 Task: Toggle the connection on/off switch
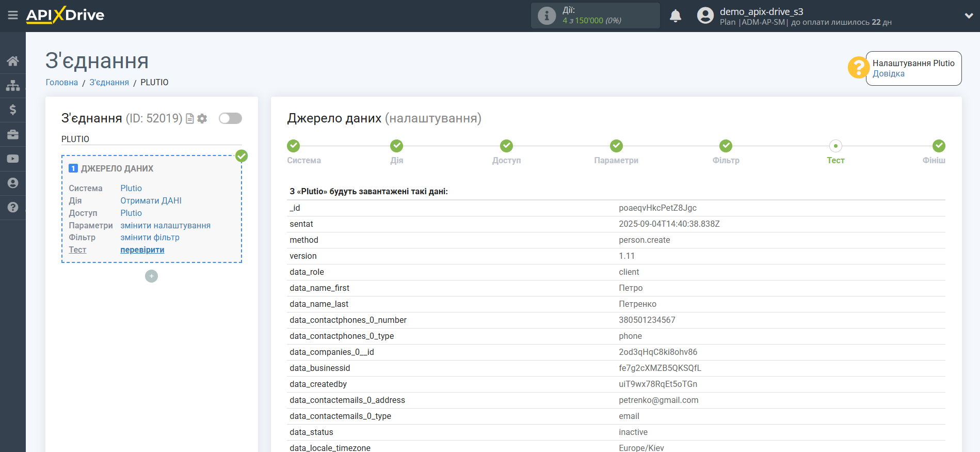pyautogui.click(x=230, y=118)
